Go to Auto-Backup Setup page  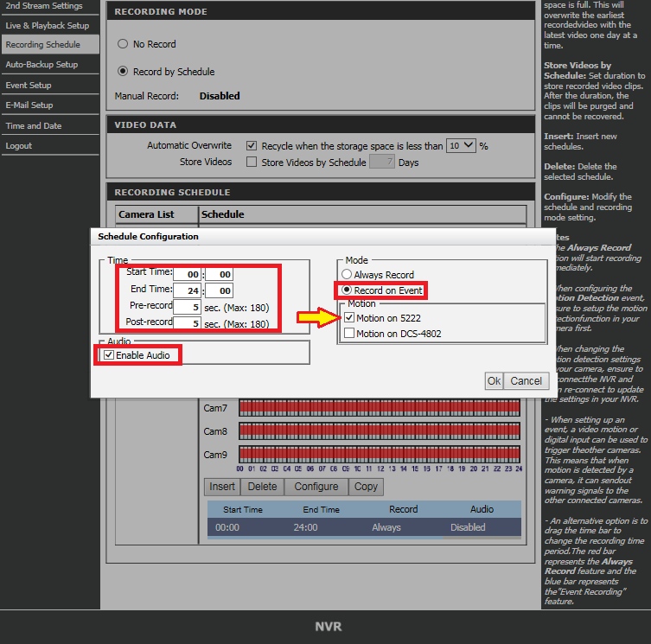41,65
